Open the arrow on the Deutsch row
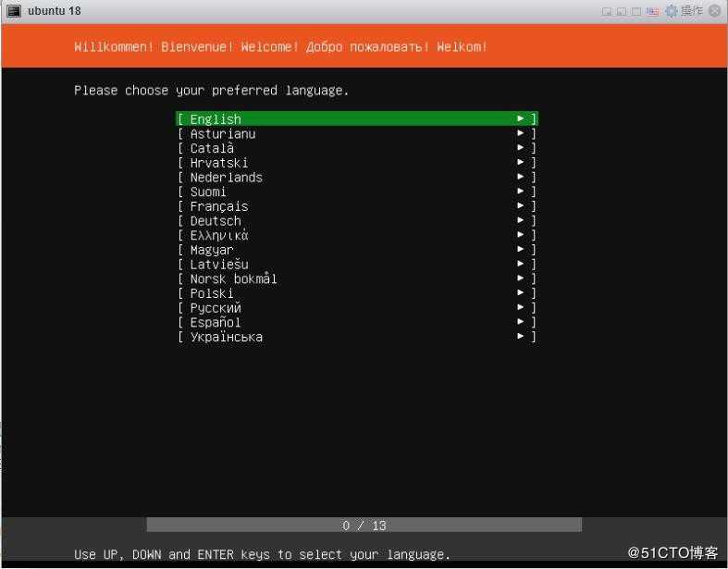Viewport: 728px width, 569px height. coord(521,220)
